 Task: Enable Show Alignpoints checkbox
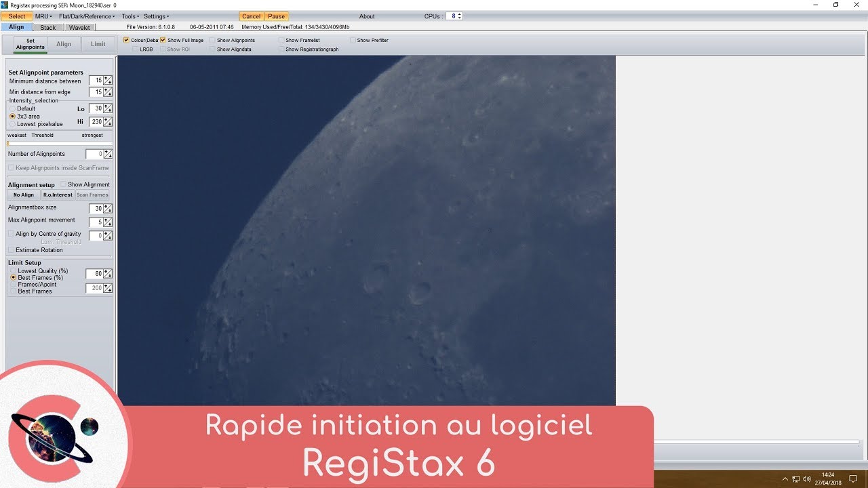click(212, 40)
